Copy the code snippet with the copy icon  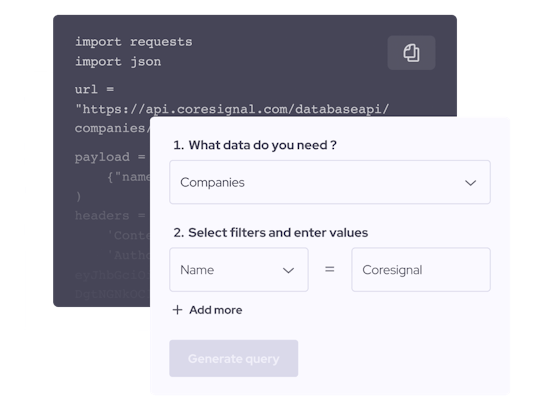(411, 53)
